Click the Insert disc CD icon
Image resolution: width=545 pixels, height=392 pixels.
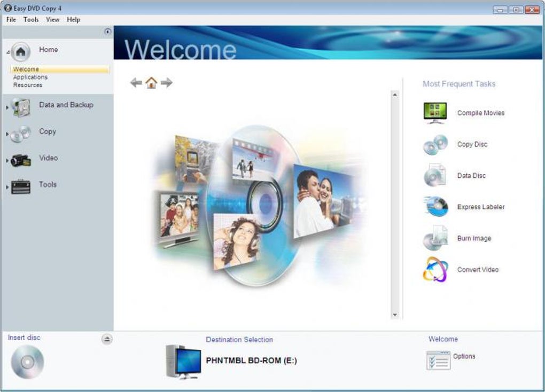click(x=27, y=362)
